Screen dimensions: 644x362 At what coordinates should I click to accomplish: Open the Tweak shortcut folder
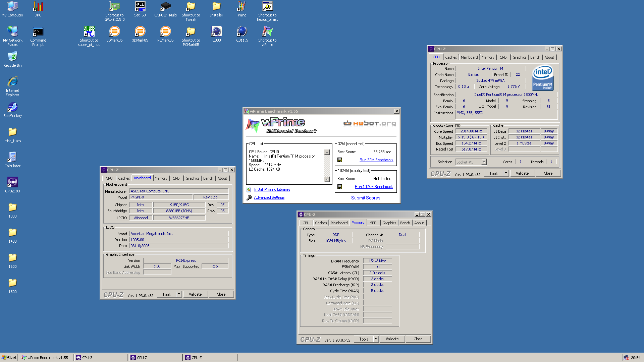(x=191, y=11)
